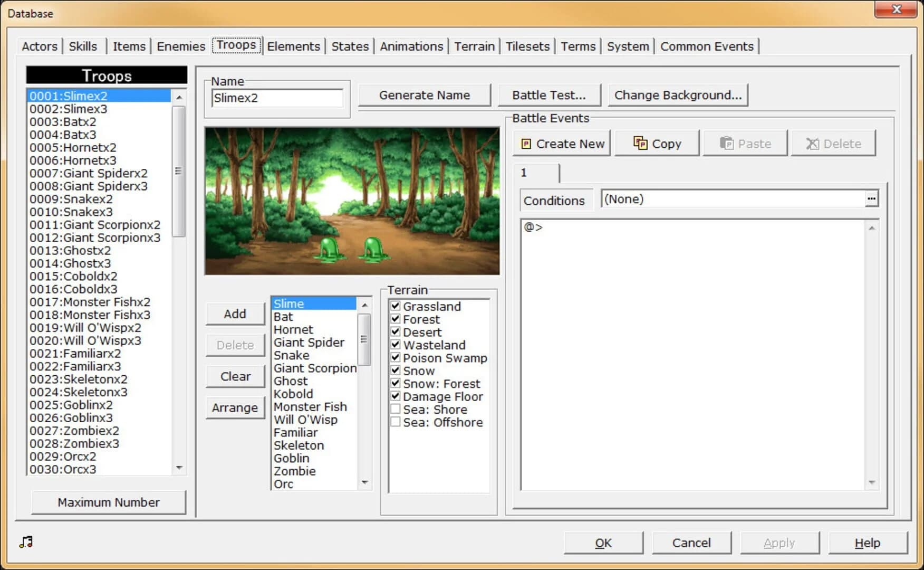
Task: Select battle event page 1 tab
Action: click(535, 173)
